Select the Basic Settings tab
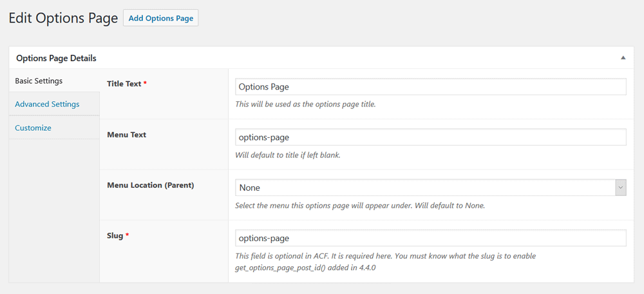Viewport: 644px width, 294px height. pos(54,81)
